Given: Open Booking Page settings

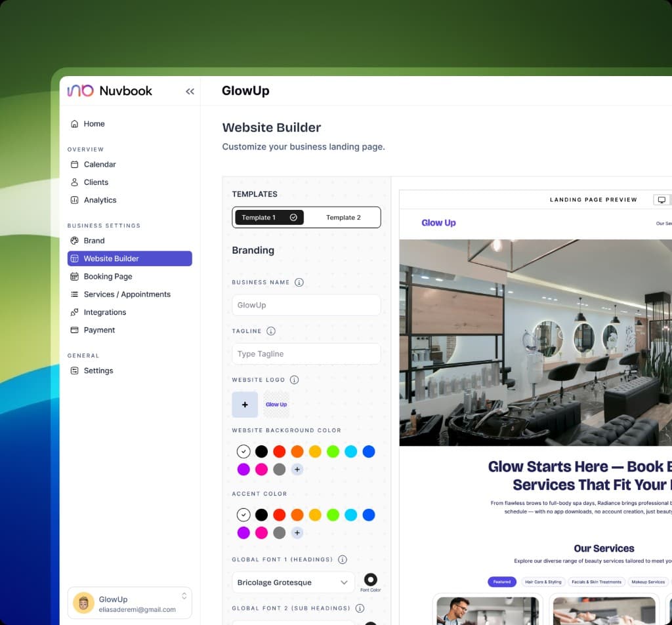Looking at the screenshot, I should point(129,277).
